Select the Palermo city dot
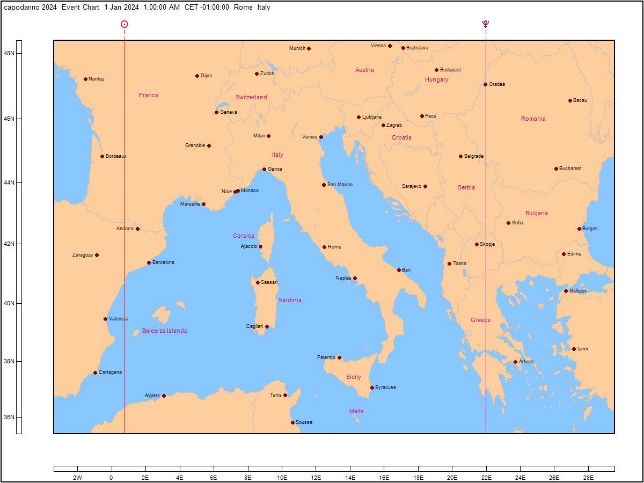This screenshot has width=644, height=483. click(x=339, y=357)
